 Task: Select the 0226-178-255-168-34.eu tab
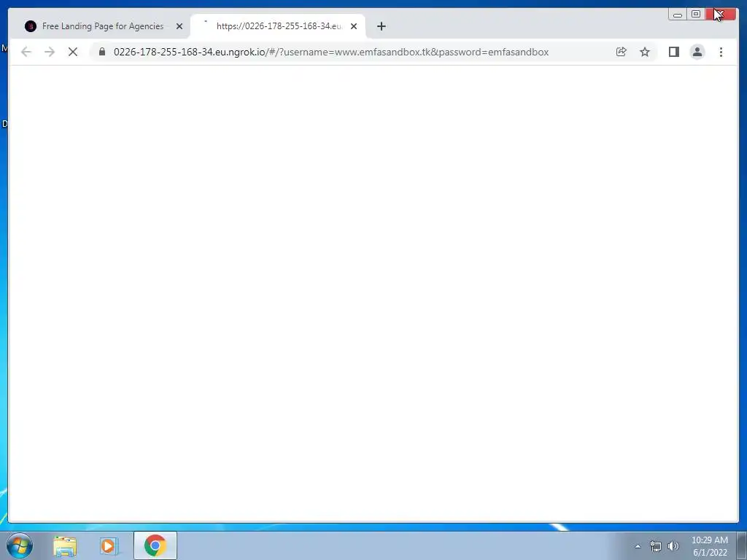pyautogui.click(x=278, y=26)
